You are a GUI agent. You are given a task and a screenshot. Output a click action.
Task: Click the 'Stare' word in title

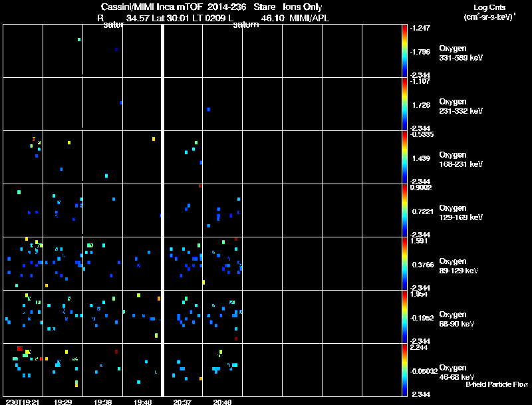click(264, 7)
